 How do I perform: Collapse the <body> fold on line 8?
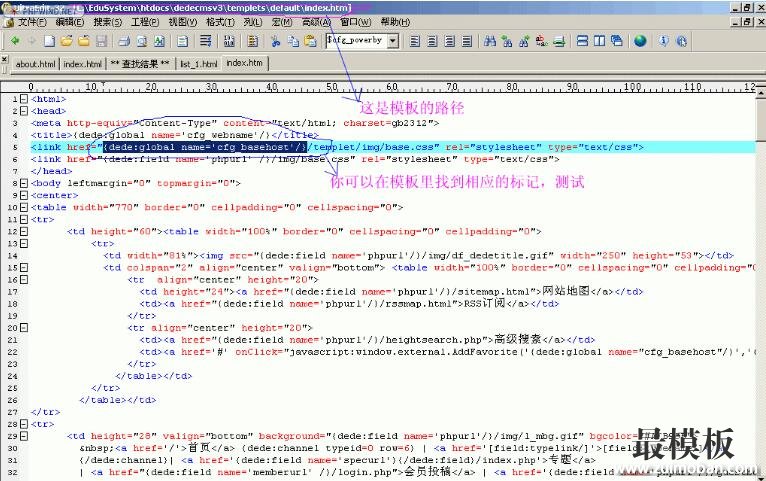coord(23,183)
